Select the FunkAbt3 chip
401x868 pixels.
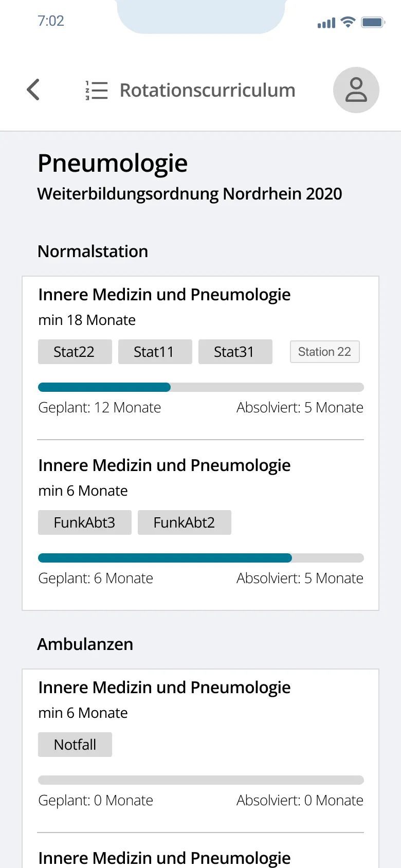[84, 522]
